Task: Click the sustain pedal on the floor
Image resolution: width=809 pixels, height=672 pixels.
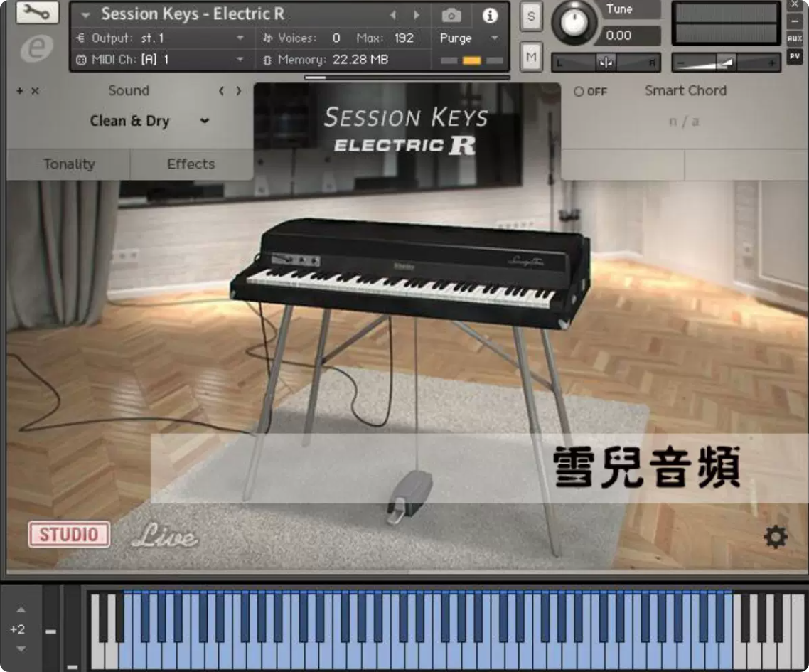Action: (x=410, y=496)
